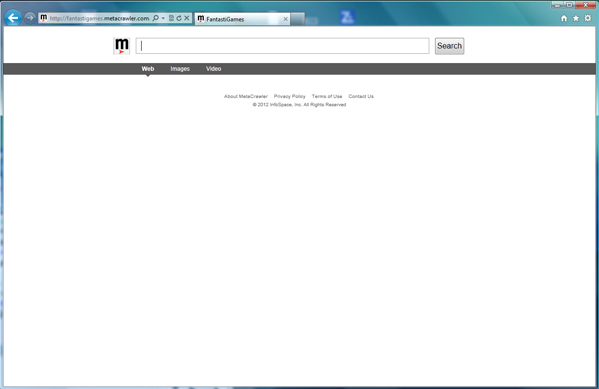Image resolution: width=599 pixels, height=389 pixels.
Task: Click the Search button
Action: tap(449, 46)
